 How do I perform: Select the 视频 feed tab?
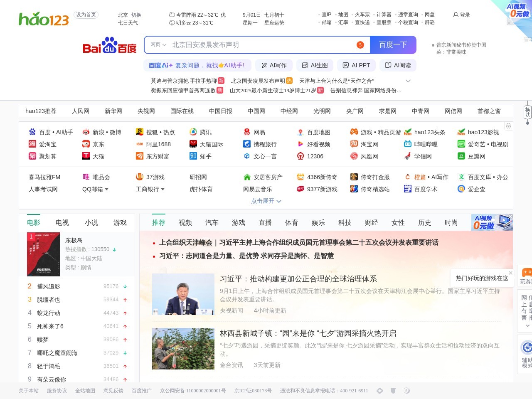(185, 222)
